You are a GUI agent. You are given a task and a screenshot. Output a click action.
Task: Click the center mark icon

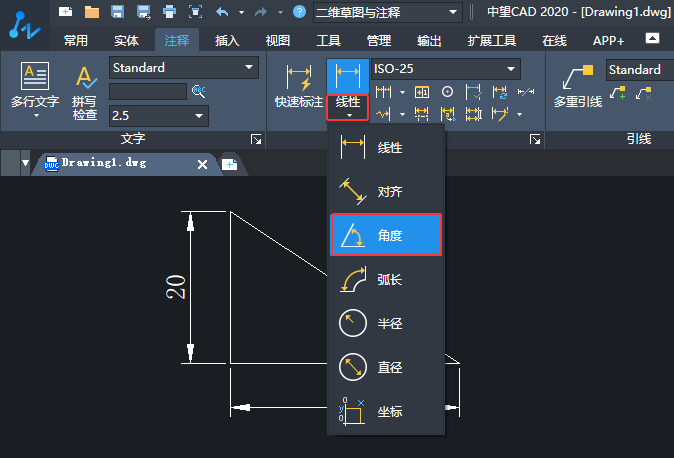click(x=447, y=92)
